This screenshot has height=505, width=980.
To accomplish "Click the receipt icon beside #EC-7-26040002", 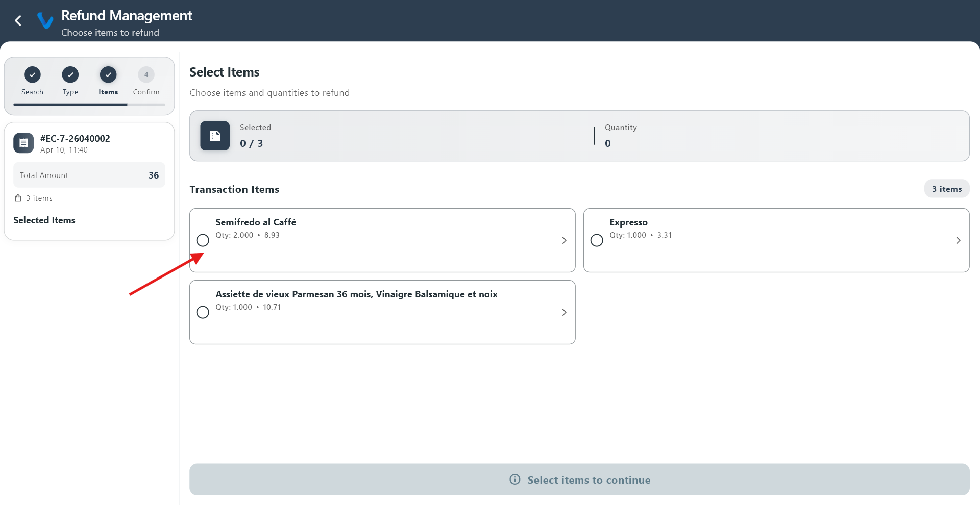I will pyautogui.click(x=23, y=143).
